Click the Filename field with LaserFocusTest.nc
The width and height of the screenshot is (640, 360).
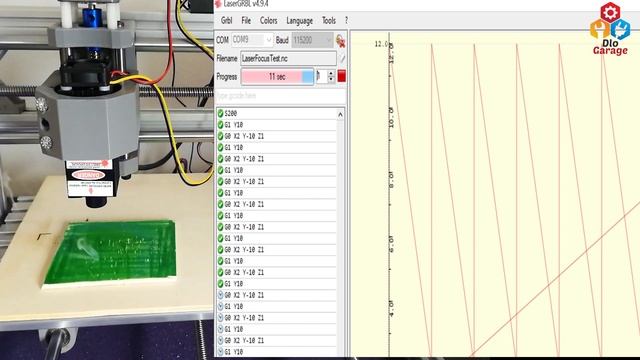288,58
